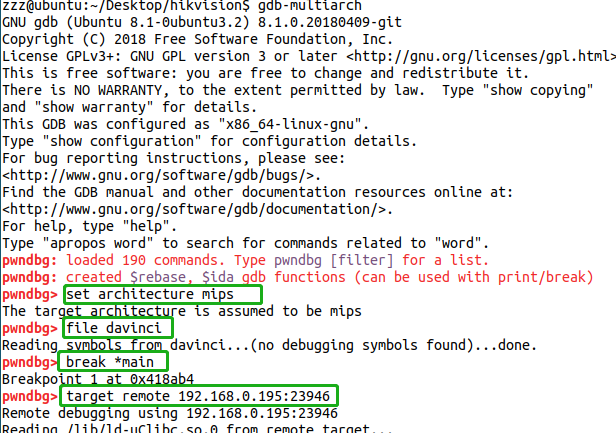Click 'Find the GDB manual' line

pyautogui.click(x=257, y=192)
